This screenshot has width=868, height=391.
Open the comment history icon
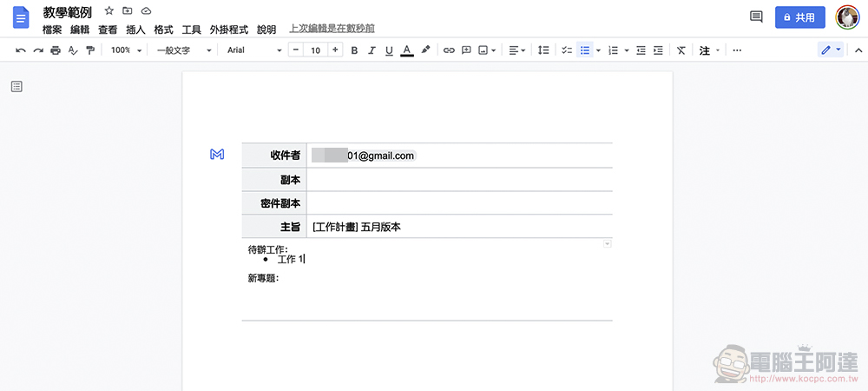[x=756, y=17]
